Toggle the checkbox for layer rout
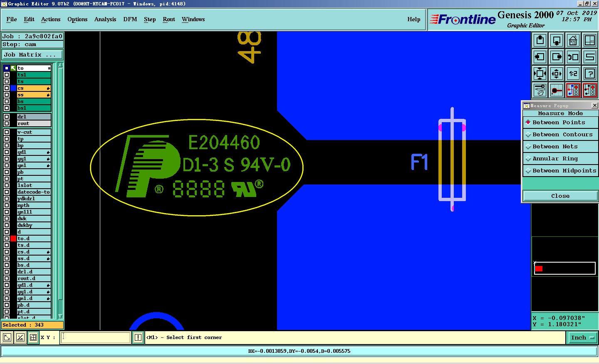 [7, 123]
